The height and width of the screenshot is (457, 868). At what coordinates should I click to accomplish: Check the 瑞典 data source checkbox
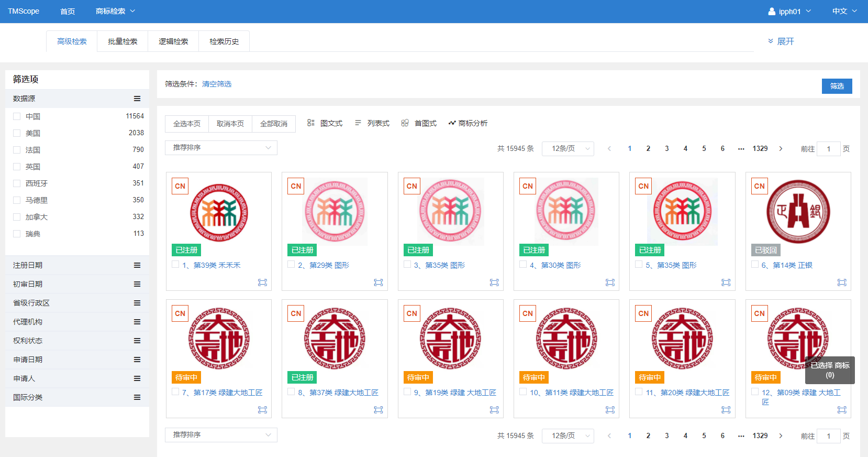click(x=17, y=234)
